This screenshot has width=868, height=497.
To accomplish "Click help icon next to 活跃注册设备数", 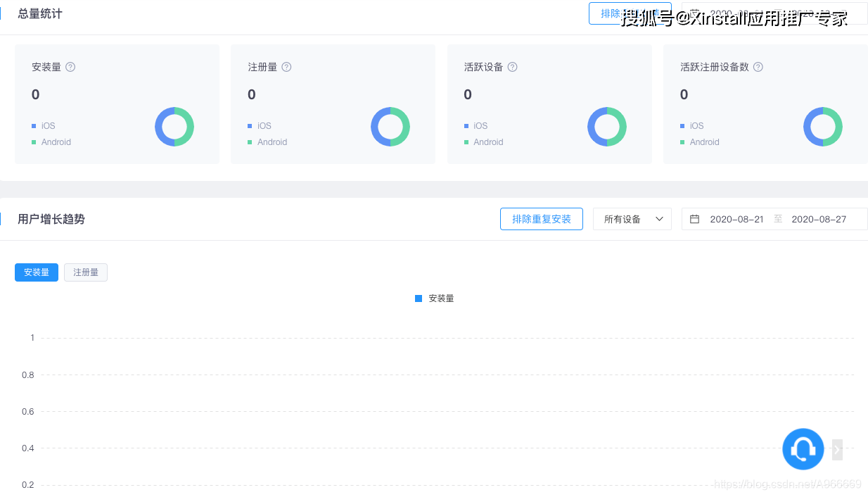I will pyautogui.click(x=758, y=67).
